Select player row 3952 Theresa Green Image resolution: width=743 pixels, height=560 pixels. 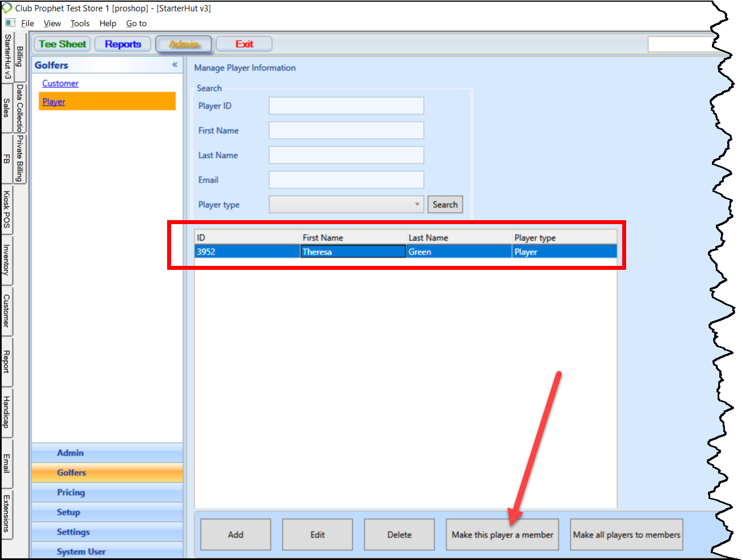(405, 252)
